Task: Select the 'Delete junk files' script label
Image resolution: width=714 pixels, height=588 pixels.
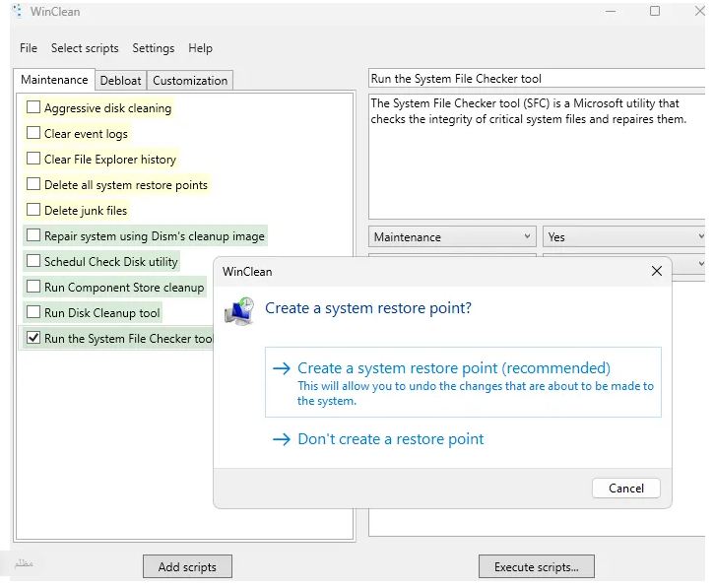Action: pyautogui.click(x=86, y=211)
